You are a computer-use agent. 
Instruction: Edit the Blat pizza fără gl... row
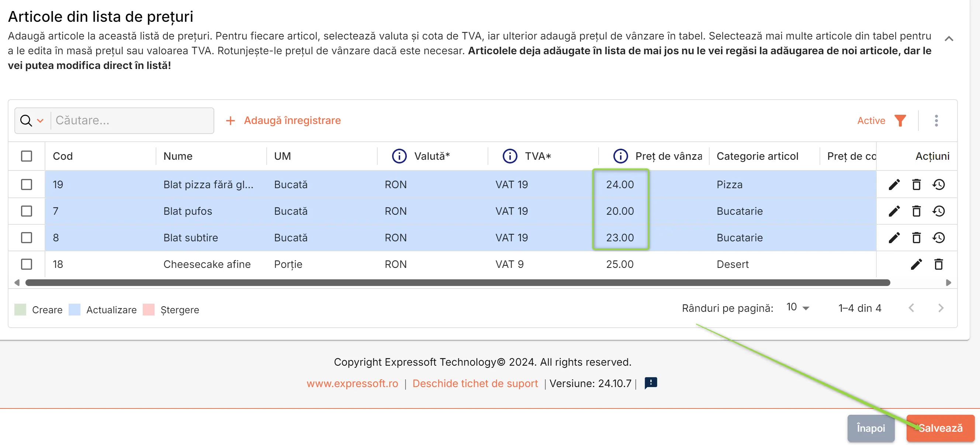point(894,184)
